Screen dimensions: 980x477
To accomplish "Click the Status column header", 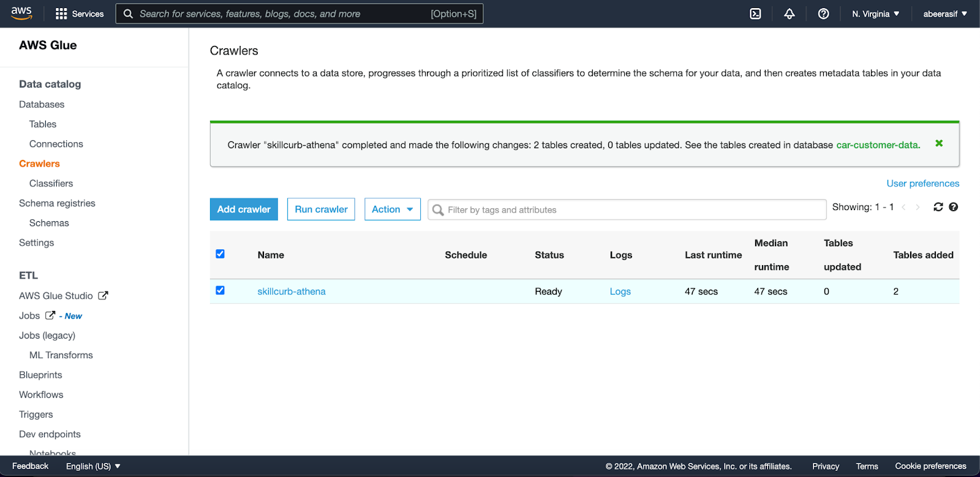I will tap(549, 255).
